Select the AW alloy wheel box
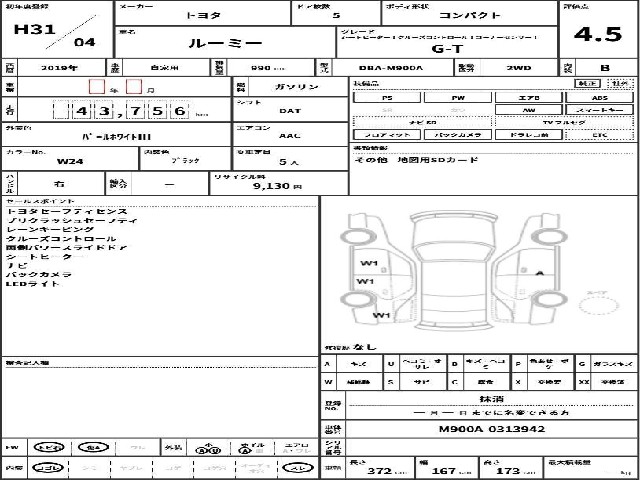The image size is (640, 480). 529,110
